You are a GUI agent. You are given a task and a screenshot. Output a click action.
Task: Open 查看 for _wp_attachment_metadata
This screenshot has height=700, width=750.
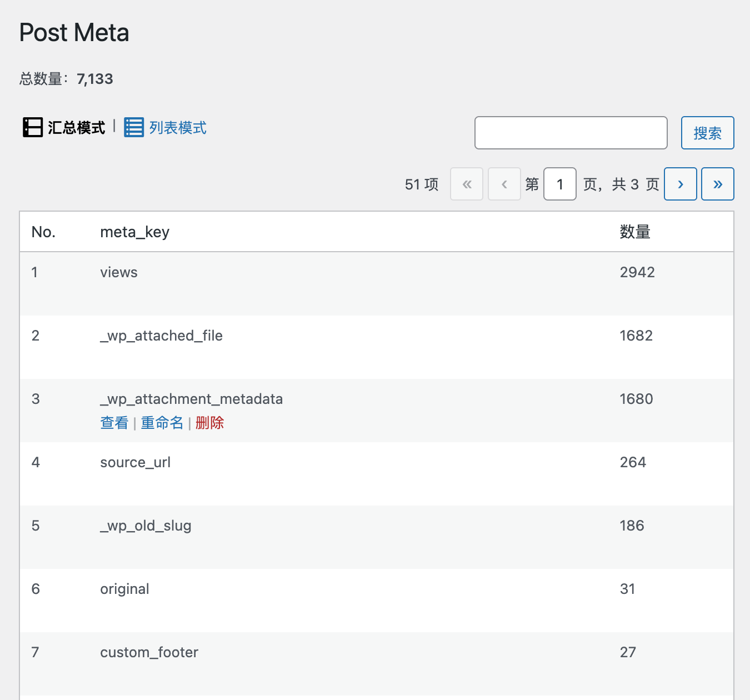point(114,423)
